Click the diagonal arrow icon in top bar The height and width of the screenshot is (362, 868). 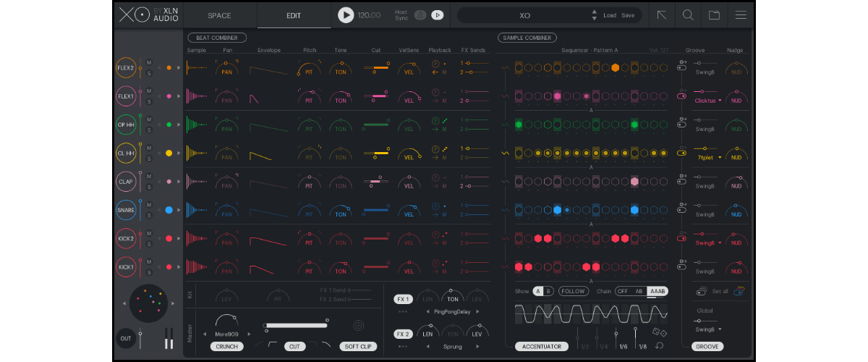(x=662, y=14)
